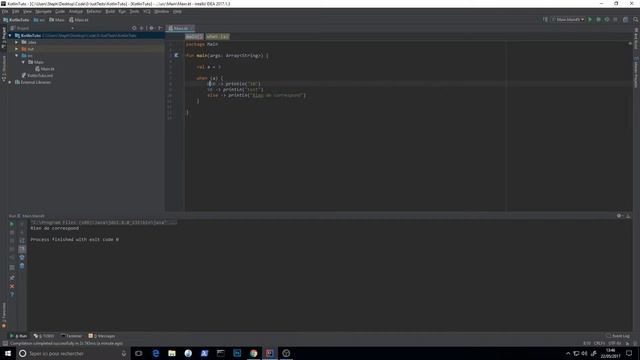Open the Code menu
This screenshot has width=640, height=360.
tap(60, 11)
